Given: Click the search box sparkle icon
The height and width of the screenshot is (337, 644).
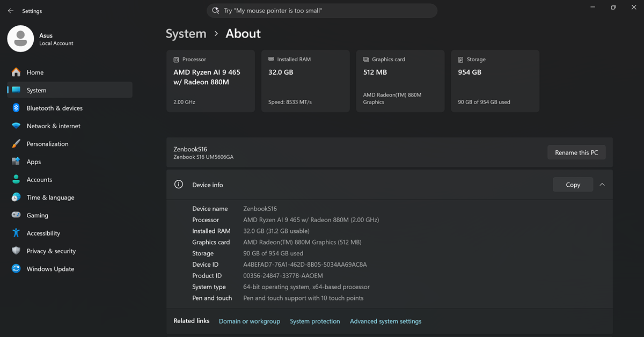Looking at the screenshot, I should point(216,11).
